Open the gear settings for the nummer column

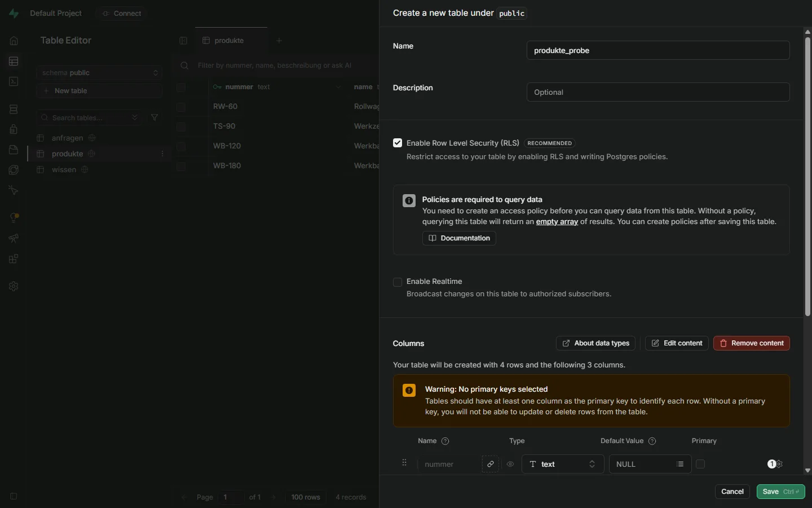(x=779, y=464)
